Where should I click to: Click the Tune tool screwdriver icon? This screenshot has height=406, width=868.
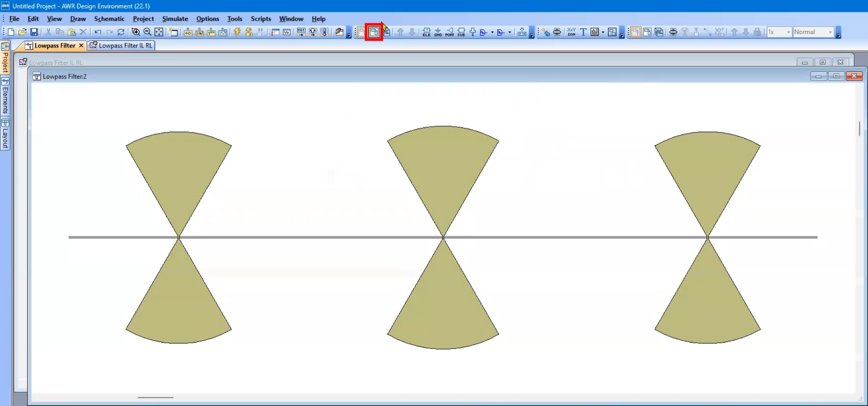(x=546, y=32)
